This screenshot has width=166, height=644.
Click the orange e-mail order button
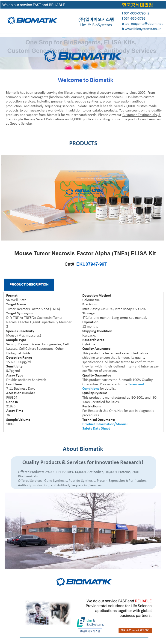pos(135,630)
